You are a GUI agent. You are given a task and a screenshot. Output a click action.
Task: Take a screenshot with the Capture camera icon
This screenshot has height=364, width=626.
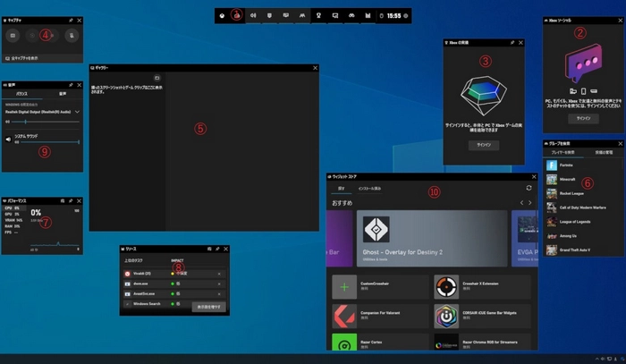click(x=13, y=36)
